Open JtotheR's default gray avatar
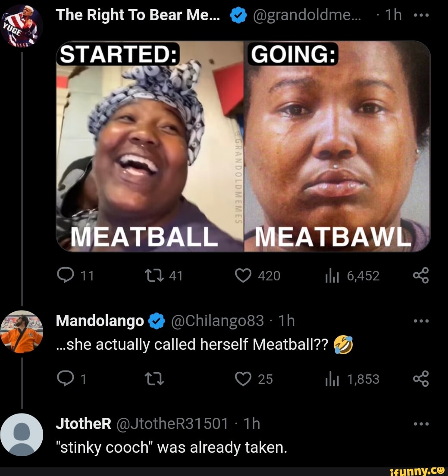This screenshot has width=448, height=476. coord(22,435)
